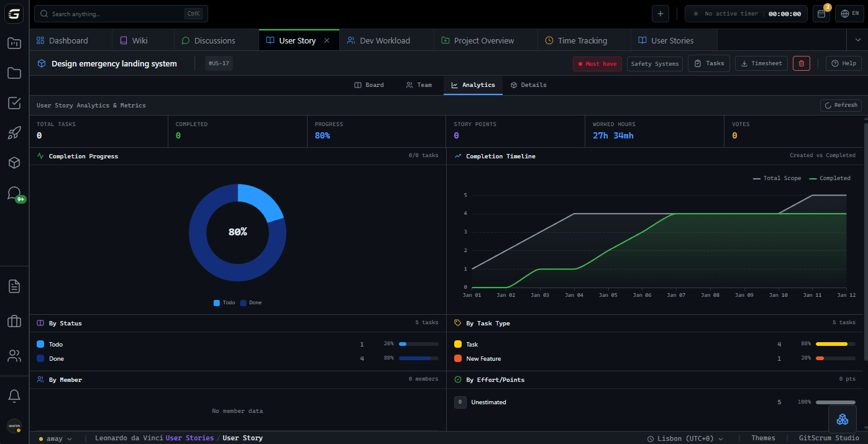Open the chat discussions icon with 9+ badge
Screen dimensions: 868x444
pos(14,193)
